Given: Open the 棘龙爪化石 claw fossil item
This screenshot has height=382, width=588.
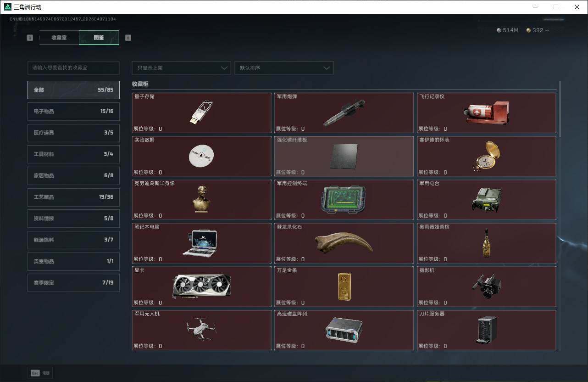Looking at the screenshot, I should coord(344,243).
